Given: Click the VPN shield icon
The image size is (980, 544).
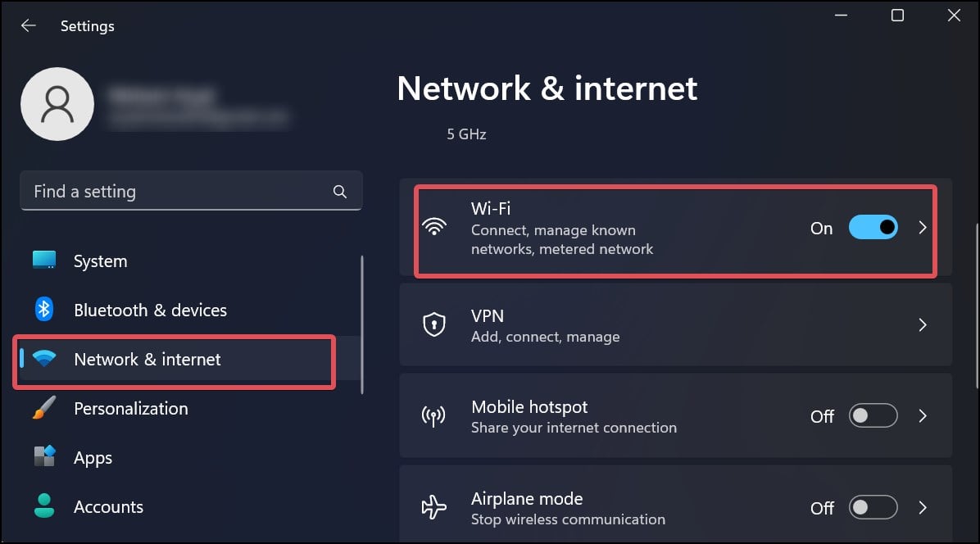Looking at the screenshot, I should coord(433,324).
